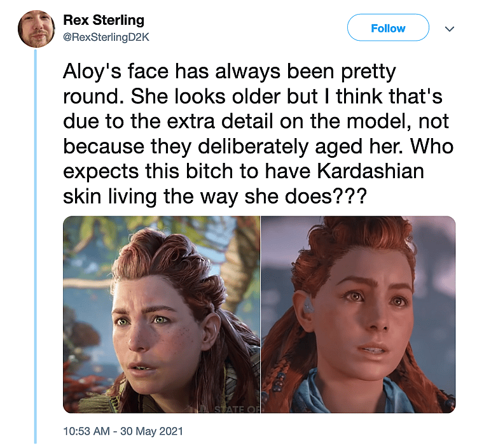
Task: Open the Rex Sterling display name link
Action: pyautogui.click(x=104, y=20)
